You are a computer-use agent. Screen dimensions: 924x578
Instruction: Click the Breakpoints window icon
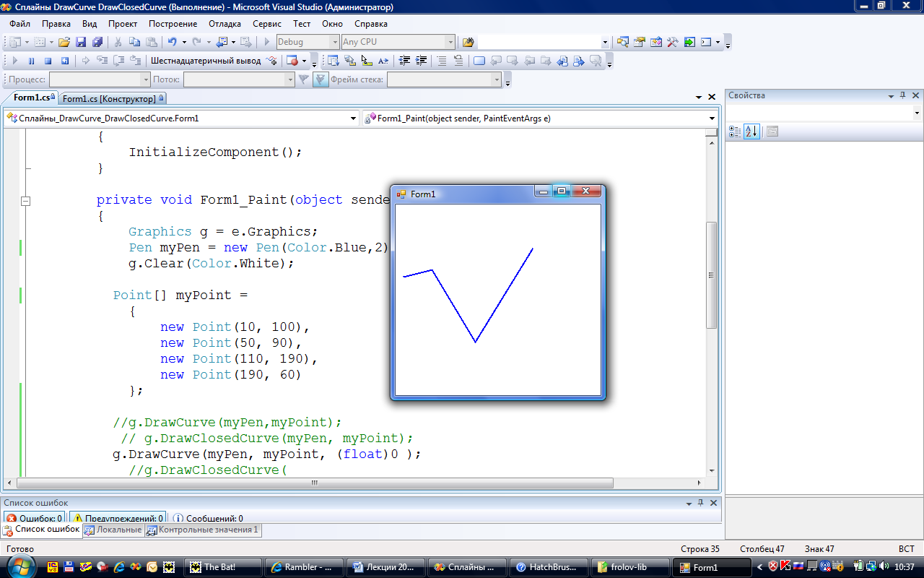pos(292,61)
